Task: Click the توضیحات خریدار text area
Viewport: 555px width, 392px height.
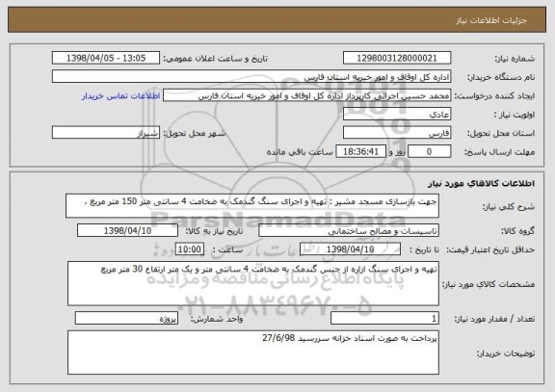Action: [x=253, y=353]
